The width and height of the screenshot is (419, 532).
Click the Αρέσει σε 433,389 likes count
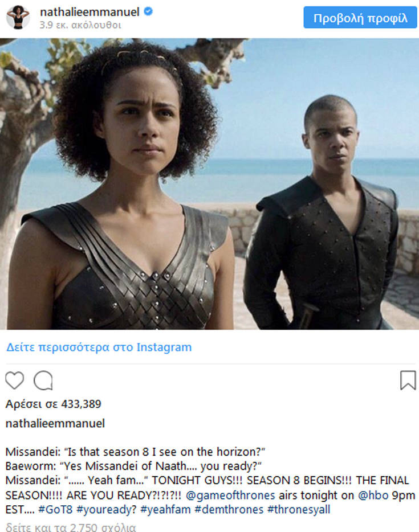pos(54,404)
